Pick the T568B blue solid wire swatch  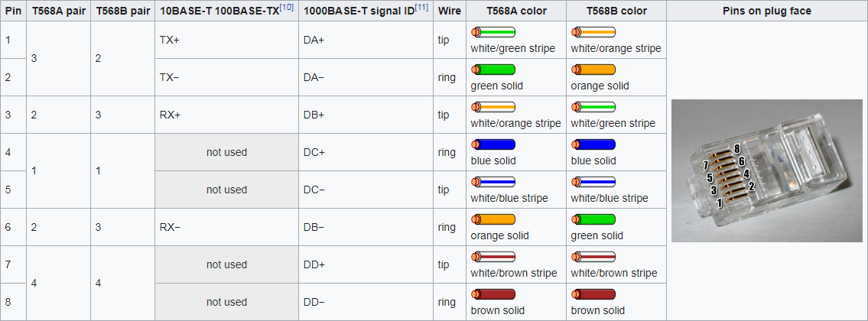pos(593,144)
